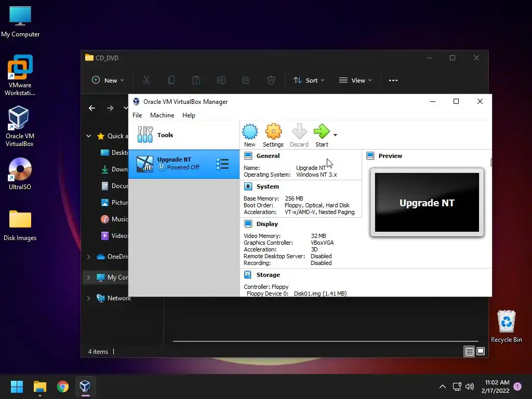The width and height of the screenshot is (532, 399).
Task: Click the Paste icon in Explorer toolbar
Action: coord(196,81)
